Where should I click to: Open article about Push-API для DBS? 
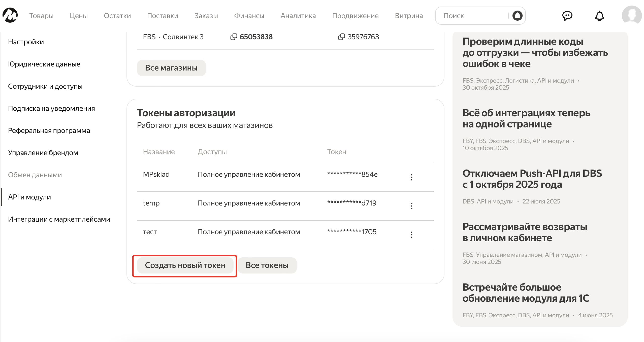click(532, 179)
